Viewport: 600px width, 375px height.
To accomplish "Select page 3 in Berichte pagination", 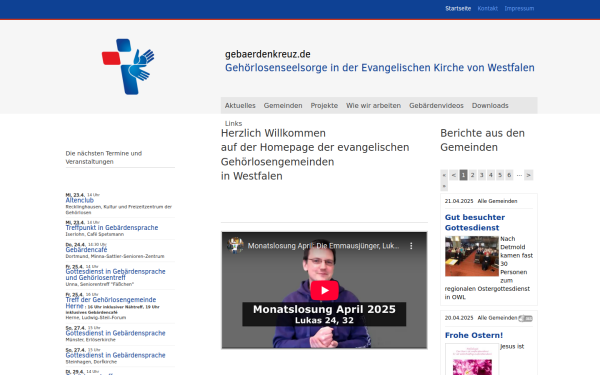I will coord(481,175).
